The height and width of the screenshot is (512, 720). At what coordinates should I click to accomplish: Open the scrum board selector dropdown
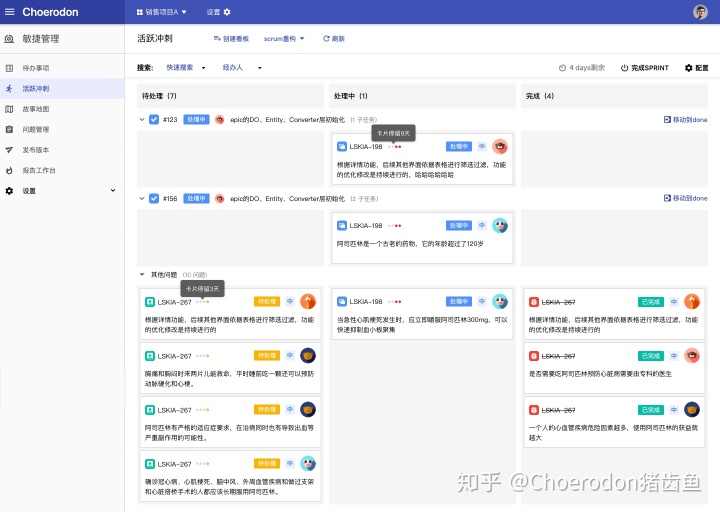click(x=284, y=39)
